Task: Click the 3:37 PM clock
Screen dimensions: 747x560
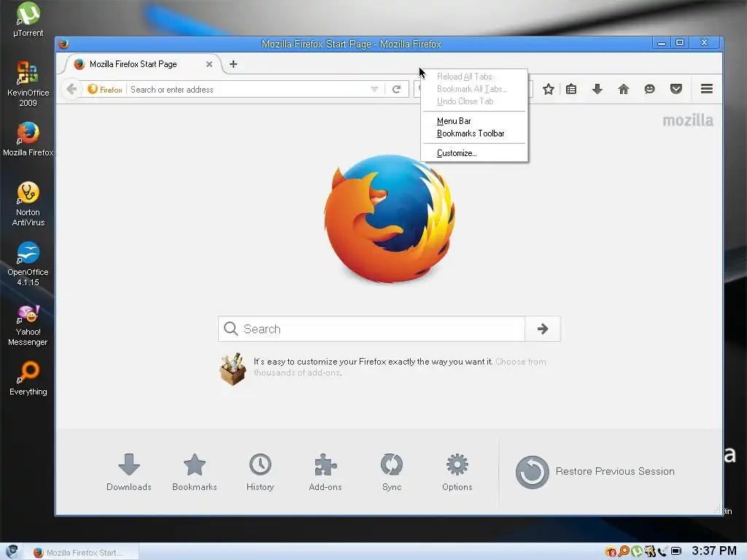Action: [714, 551]
